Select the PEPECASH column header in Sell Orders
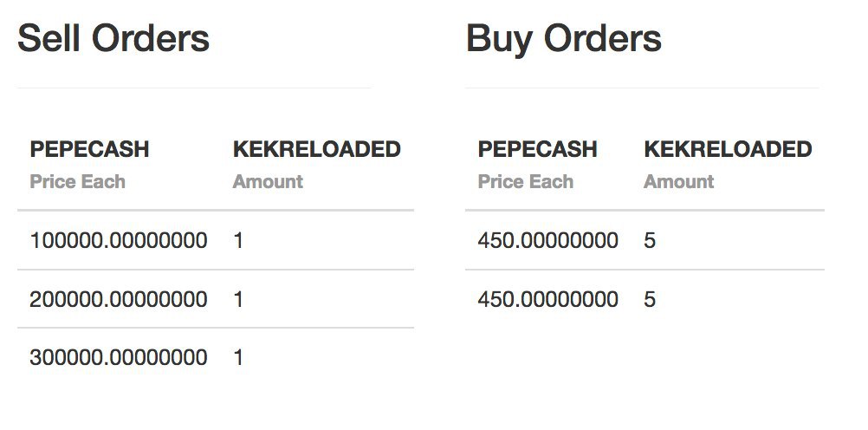The width and height of the screenshot is (868, 430). (x=89, y=149)
